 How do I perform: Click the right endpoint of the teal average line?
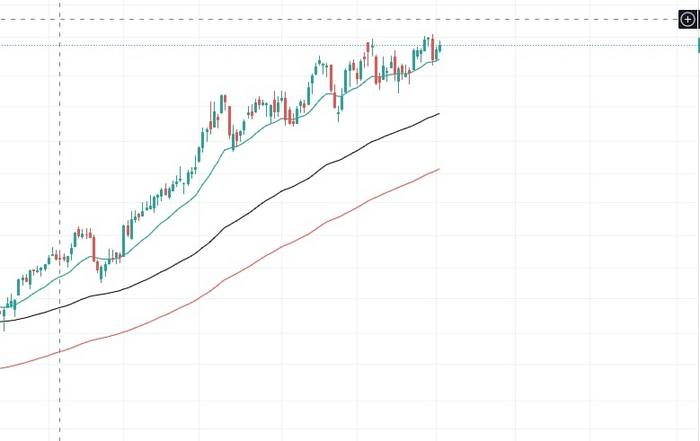(x=438, y=59)
